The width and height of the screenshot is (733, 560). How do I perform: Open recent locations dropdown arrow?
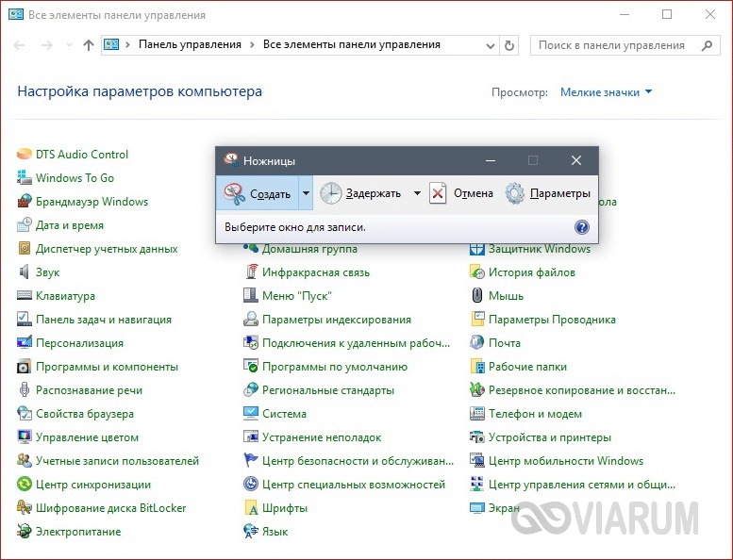(x=69, y=45)
